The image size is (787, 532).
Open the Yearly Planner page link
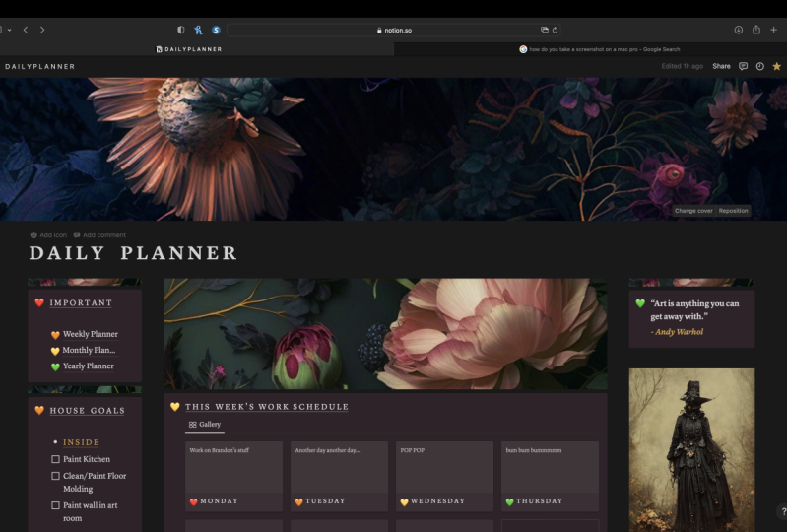(x=89, y=366)
